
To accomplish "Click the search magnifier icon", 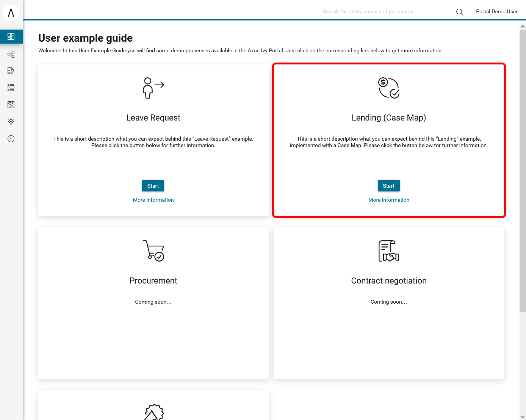I will 459,12.
